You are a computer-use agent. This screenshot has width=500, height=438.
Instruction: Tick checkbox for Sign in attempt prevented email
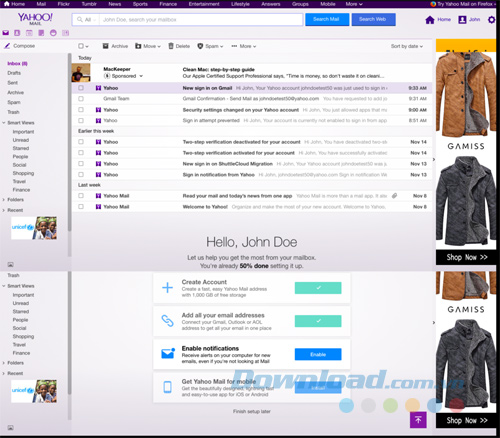(81, 120)
